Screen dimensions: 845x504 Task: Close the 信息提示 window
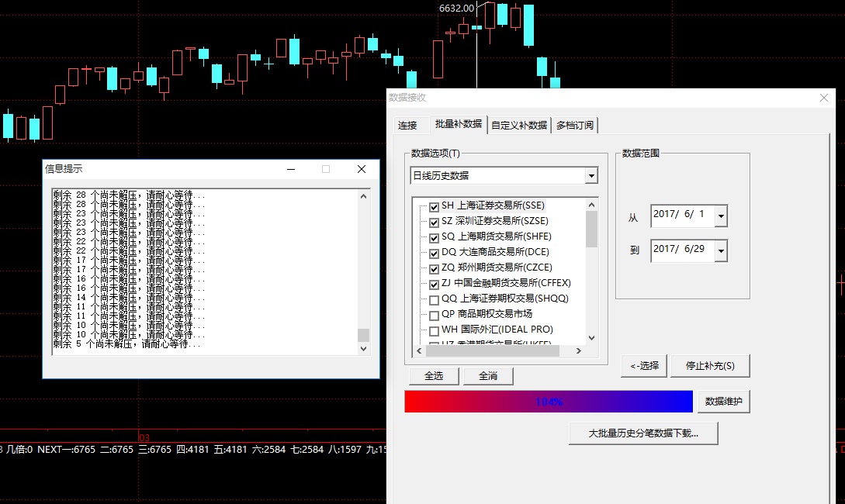361,169
